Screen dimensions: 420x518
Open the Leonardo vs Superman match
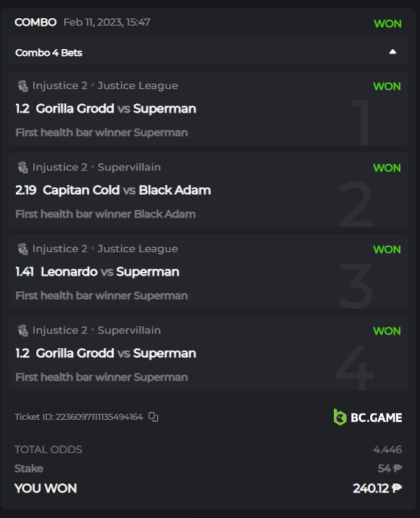(x=110, y=272)
